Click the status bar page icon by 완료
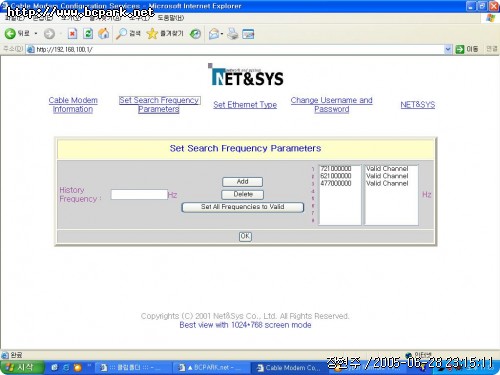This screenshot has height=375, width=500. click(5, 355)
